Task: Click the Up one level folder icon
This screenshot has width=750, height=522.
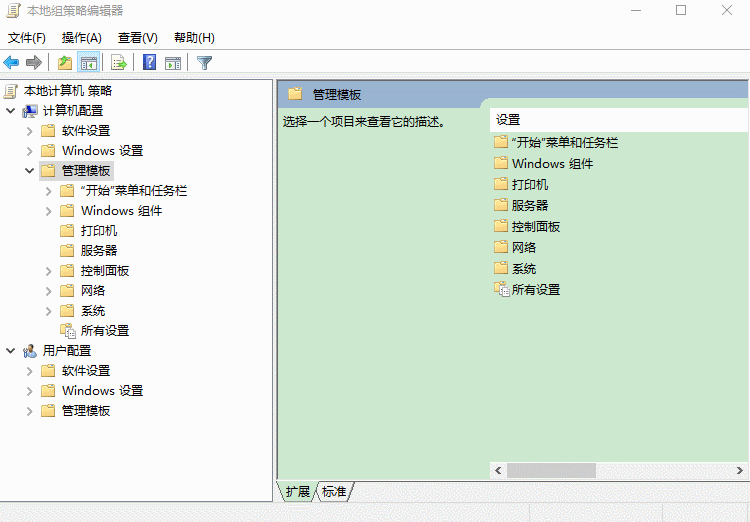Action: tap(65, 63)
